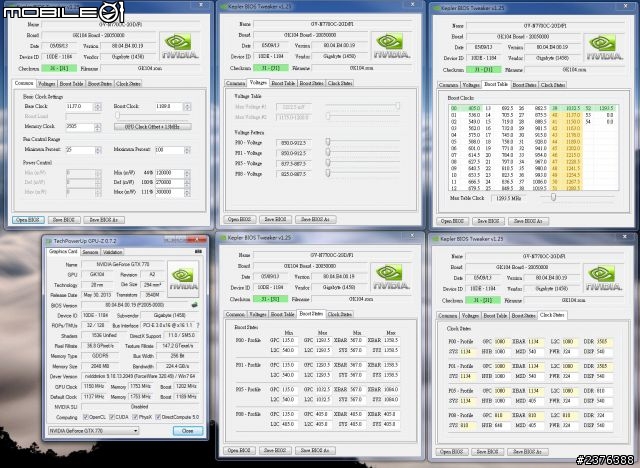This screenshot has height=468, width=640.
Task: Click P00 Profile GPC Max field in Boost States
Action: pyautogui.click(x=322, y=340)
